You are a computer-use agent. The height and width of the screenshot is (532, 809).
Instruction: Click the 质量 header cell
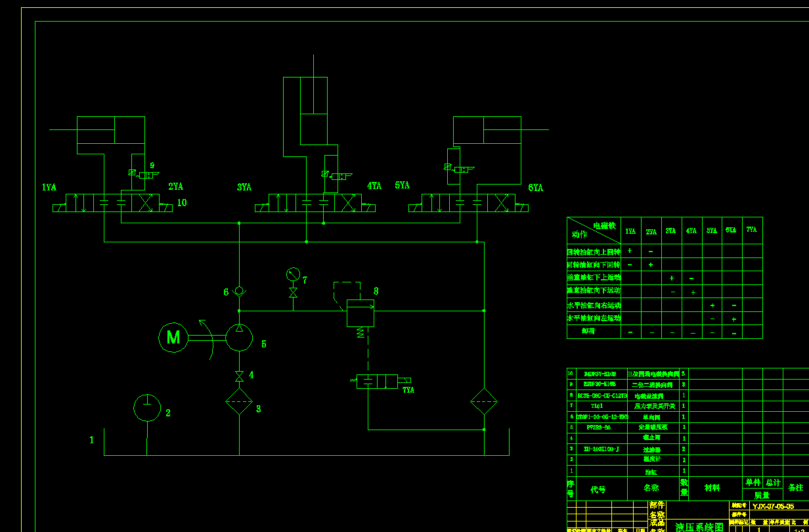pos(762,495)
